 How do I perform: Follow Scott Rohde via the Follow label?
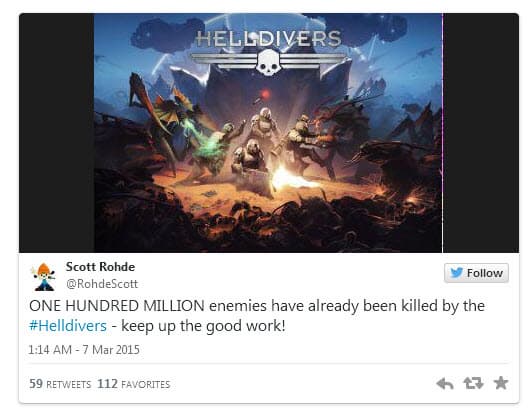coord(485,273)
